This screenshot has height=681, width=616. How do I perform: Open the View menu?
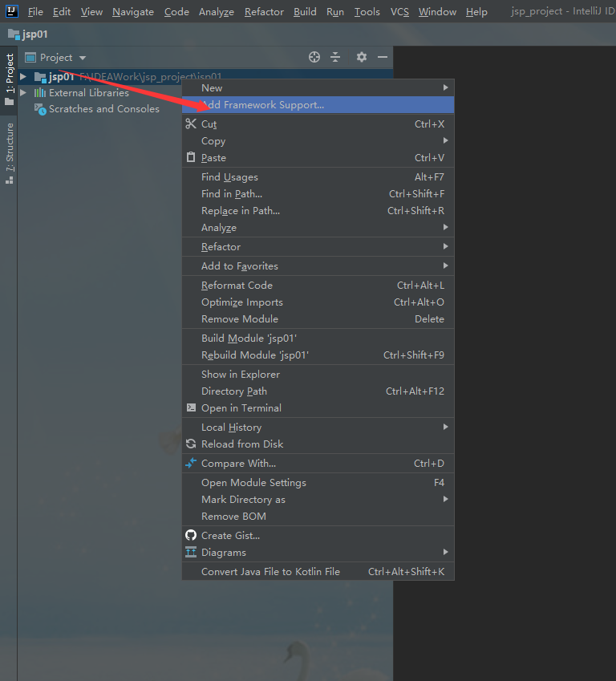[91, 12]
